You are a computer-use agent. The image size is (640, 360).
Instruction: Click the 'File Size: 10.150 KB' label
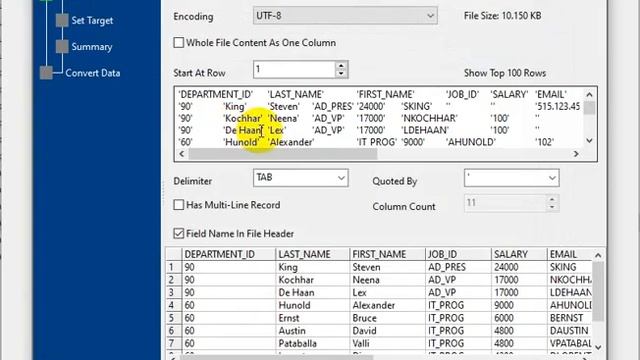coord(502,16)
